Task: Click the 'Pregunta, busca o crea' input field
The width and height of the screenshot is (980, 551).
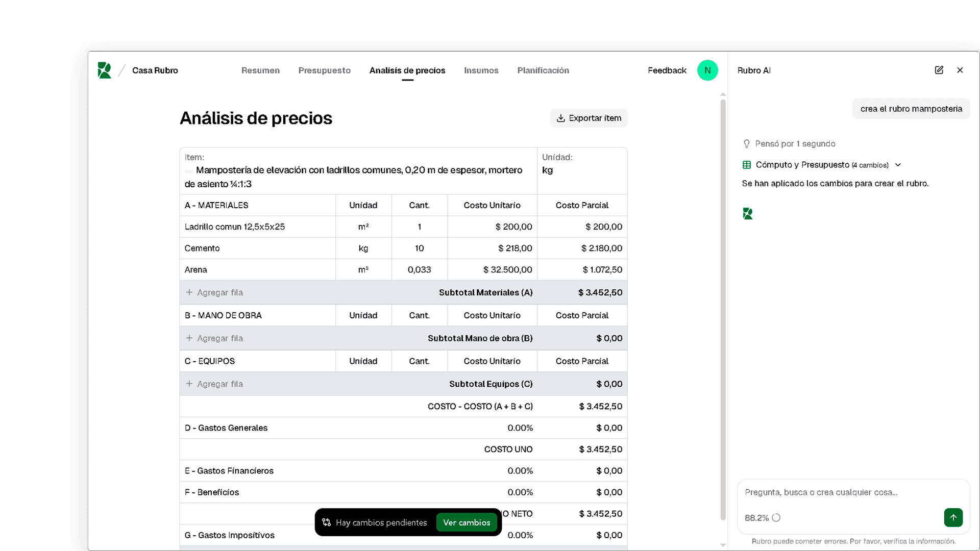Action: 842,492
